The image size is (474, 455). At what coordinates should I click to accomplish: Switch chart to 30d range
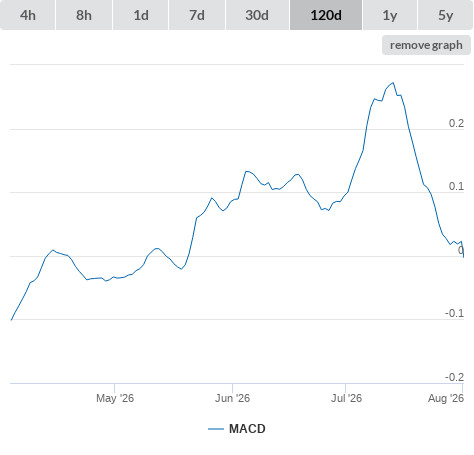257,15
